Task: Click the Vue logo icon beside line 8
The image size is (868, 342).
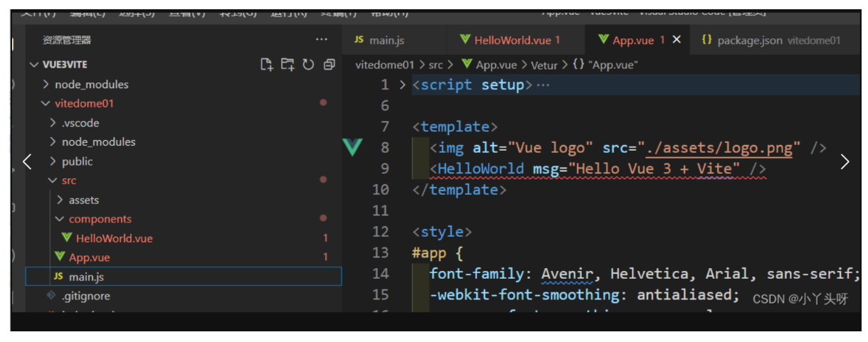Action: pos(352,147)
